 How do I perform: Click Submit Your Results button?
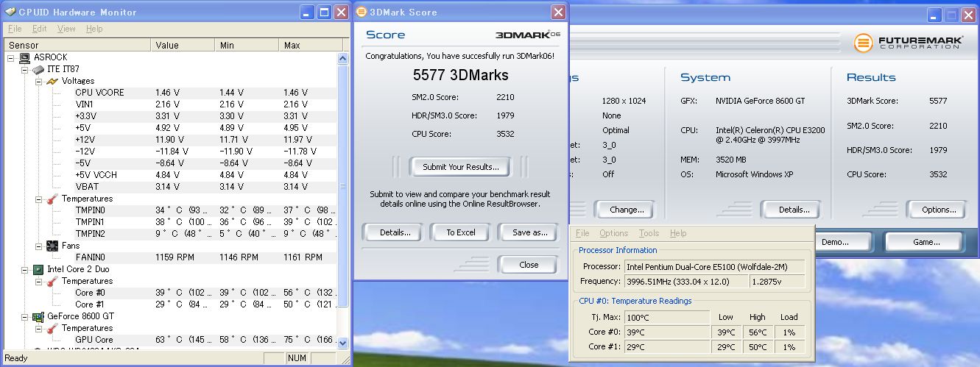click(x=461, y=167)
